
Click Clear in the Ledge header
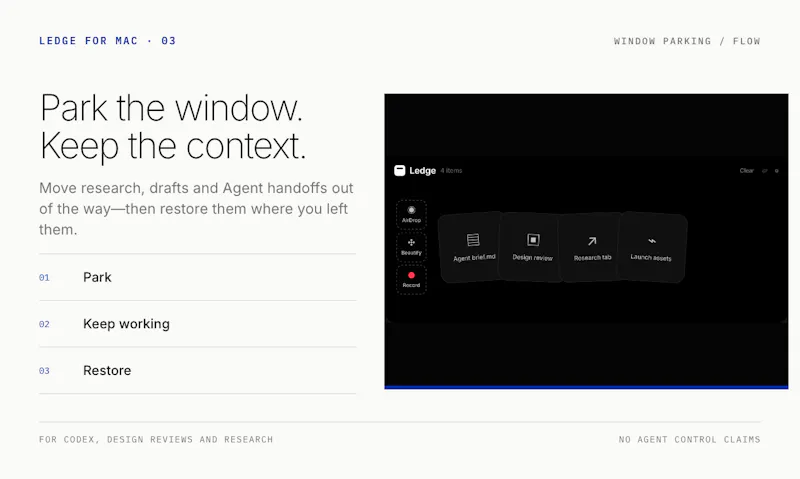746,171
